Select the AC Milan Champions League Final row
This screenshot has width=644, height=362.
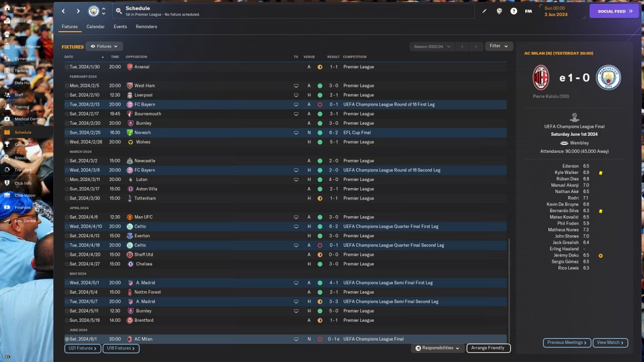(x=285, y=339)
